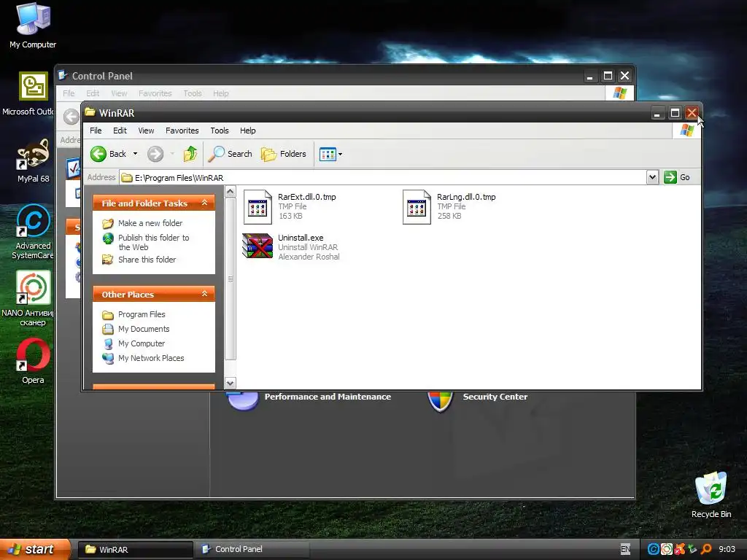Open the Search pane

click(230, 154)
